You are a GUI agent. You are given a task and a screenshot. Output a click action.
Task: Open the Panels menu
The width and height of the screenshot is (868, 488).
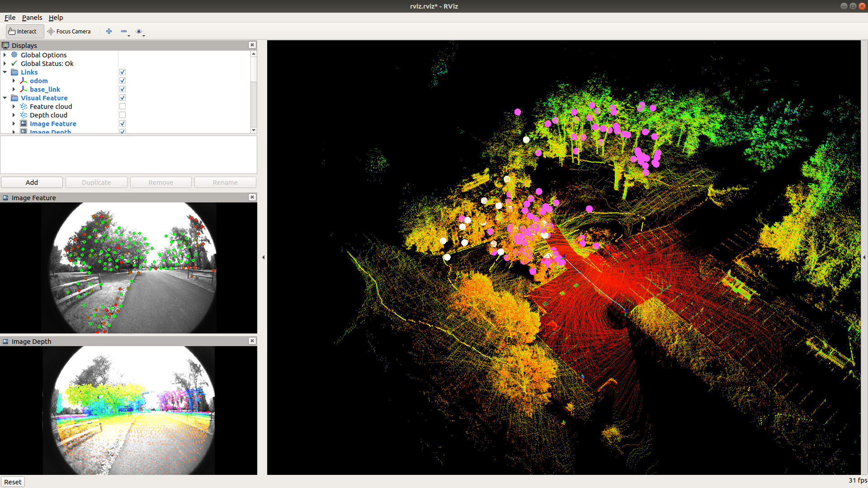(x=32, y=18)
